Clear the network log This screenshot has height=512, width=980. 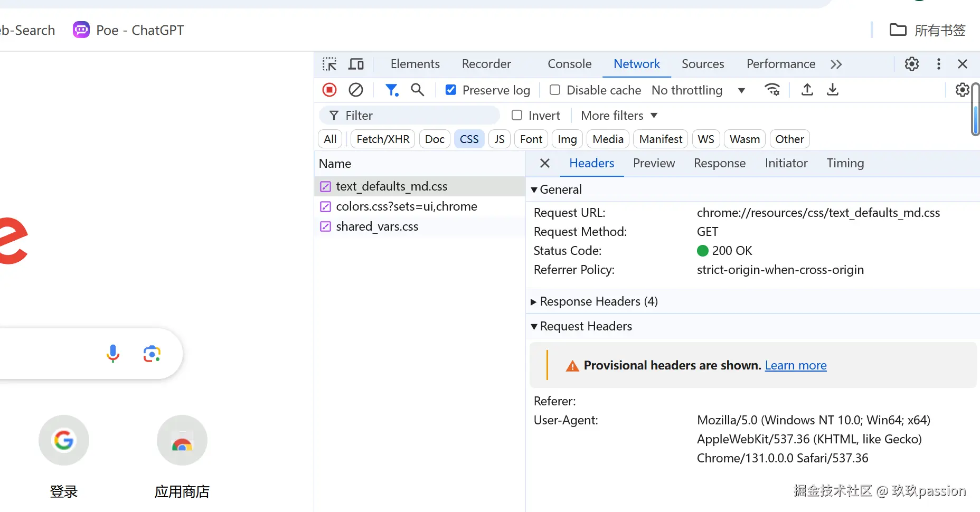pyautogui.click(x=356, y=90)
